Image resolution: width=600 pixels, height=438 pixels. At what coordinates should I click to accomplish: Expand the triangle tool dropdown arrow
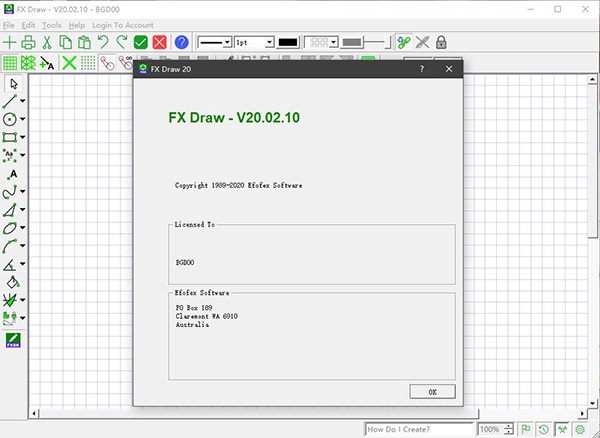[23, 210]
